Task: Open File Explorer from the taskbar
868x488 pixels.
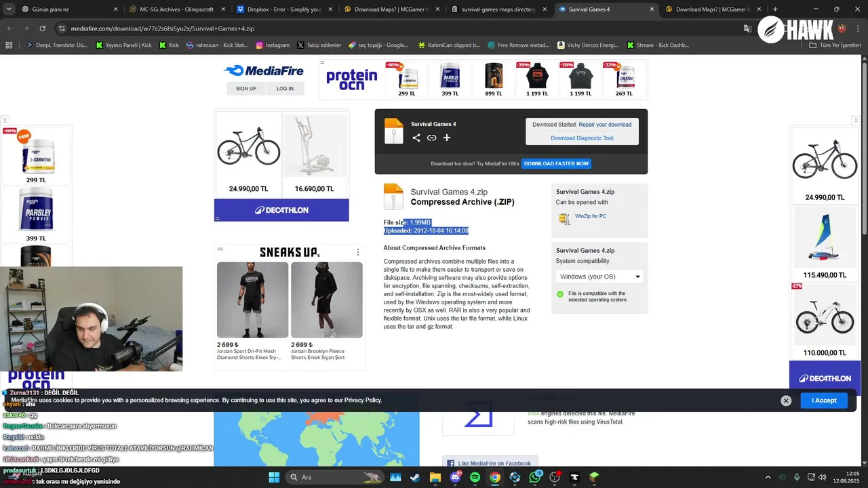Action: pyautogui.click(x=435, y=477)
